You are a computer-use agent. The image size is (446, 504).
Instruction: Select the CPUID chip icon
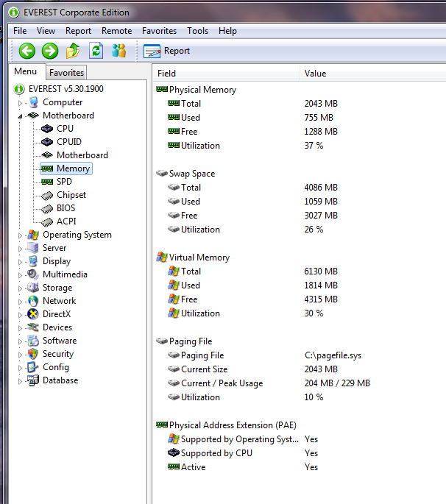(47, 142)
